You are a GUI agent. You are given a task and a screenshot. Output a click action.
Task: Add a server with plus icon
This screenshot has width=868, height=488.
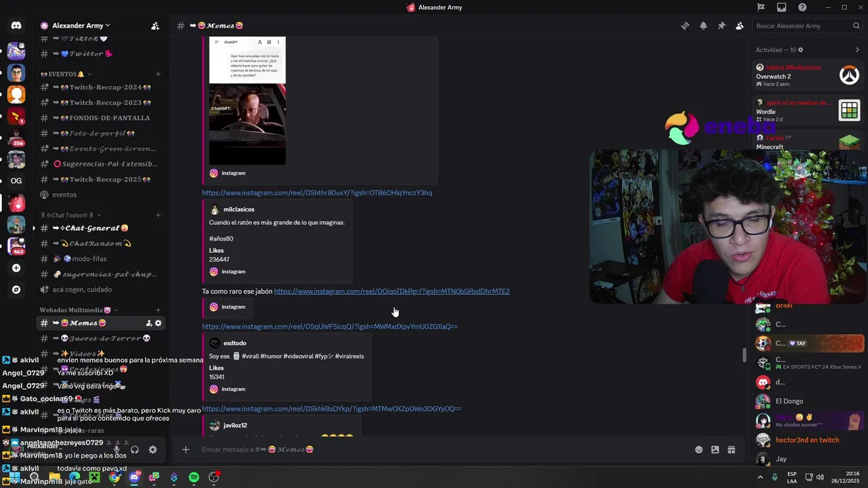16,268
